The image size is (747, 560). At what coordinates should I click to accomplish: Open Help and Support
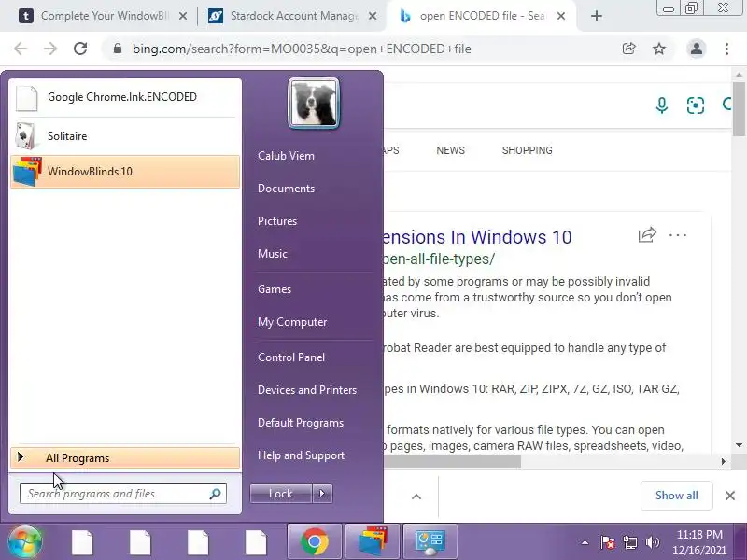click(301, 455)
